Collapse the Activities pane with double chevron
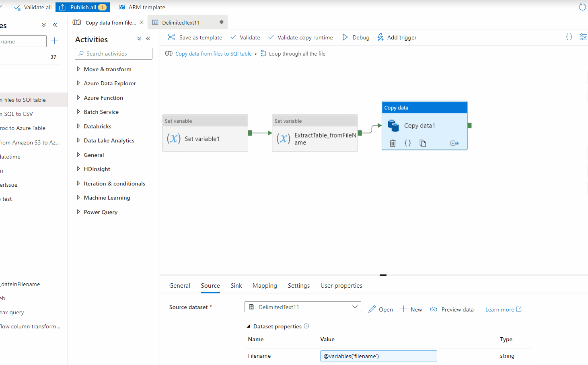Screen dimensions: 588x365 [x=148, y=38]
